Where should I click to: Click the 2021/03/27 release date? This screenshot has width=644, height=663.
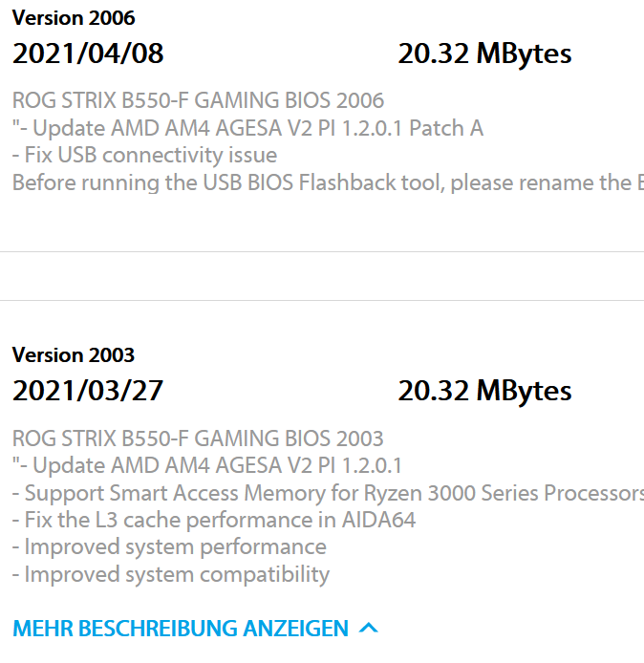tap(88, 391)
